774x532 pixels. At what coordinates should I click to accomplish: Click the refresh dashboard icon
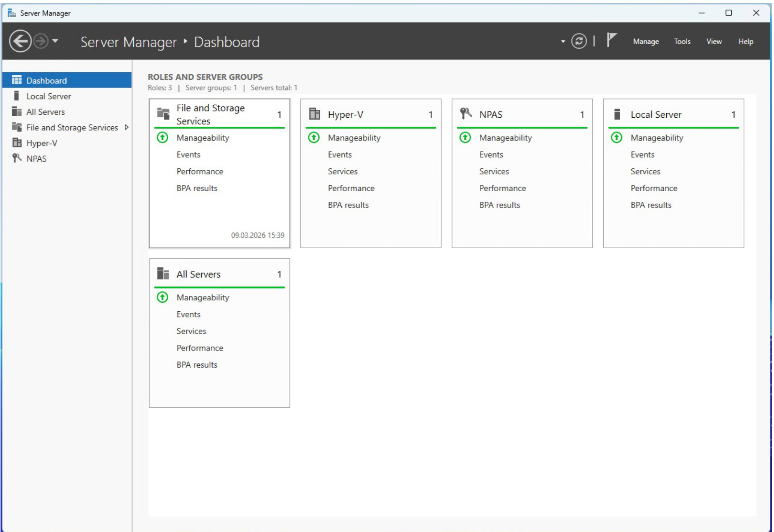(578, 41)
